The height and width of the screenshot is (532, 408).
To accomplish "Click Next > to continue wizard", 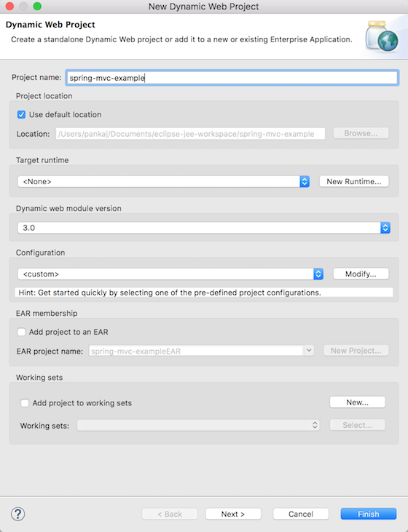I will [233, 514].
